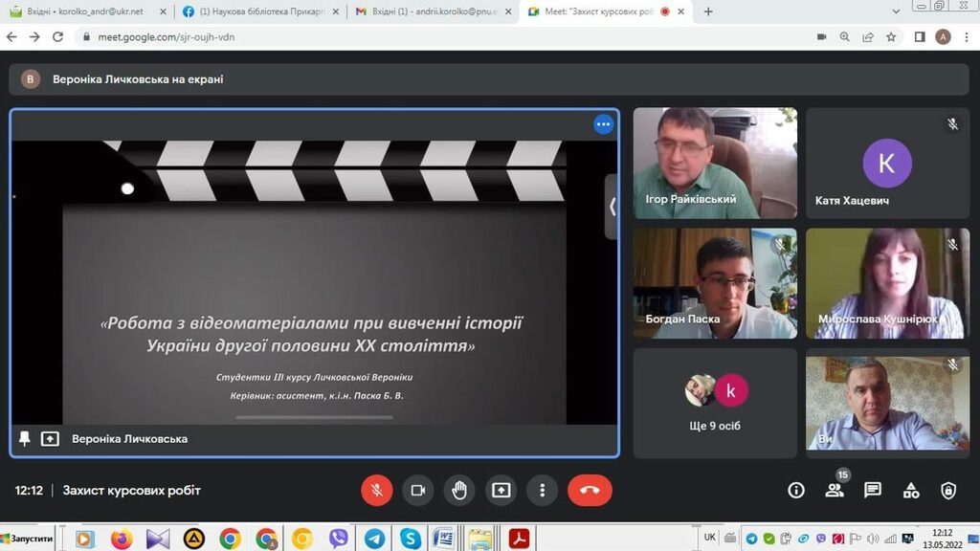Open more options in the call toolbar
This screenshot has height=551, width=980.
[543, 491]
